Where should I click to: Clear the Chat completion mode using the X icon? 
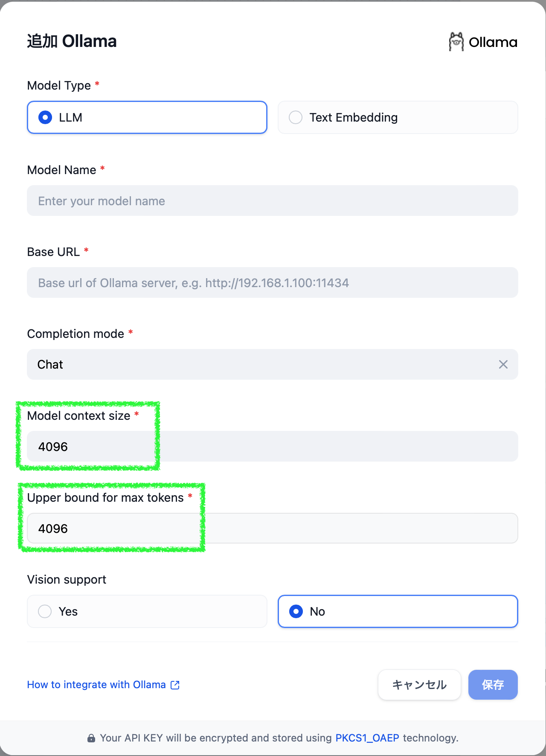[x=503, y=364]
